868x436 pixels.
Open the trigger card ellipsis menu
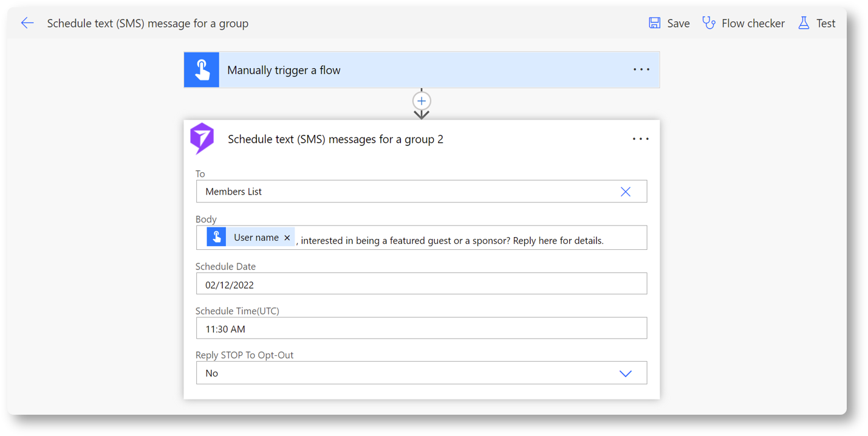click(x=641, y=70)
